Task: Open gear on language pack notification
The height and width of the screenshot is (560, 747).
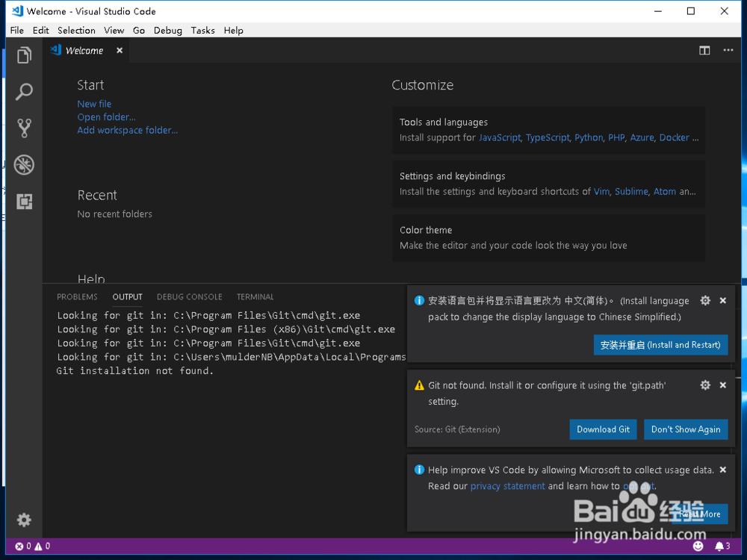Action: 705,300
